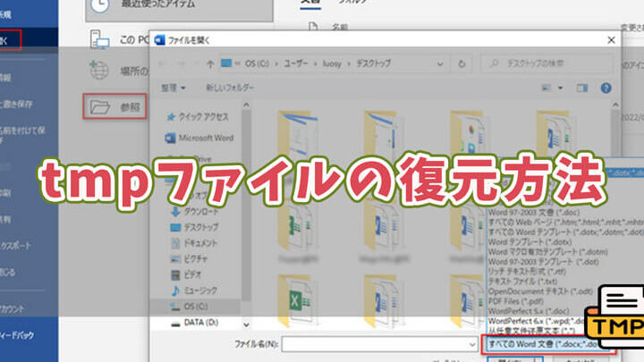
Task: Expand the file name combo box arrow
Action: point(471,343)
